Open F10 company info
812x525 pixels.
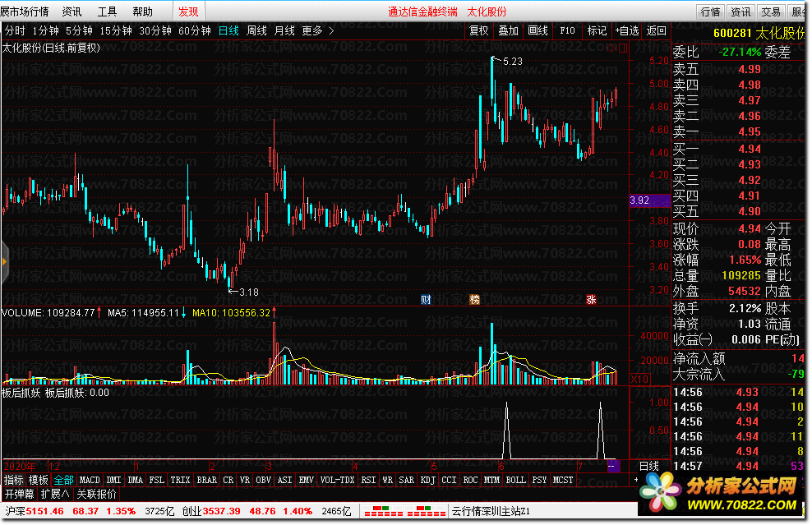coord(567,31)
